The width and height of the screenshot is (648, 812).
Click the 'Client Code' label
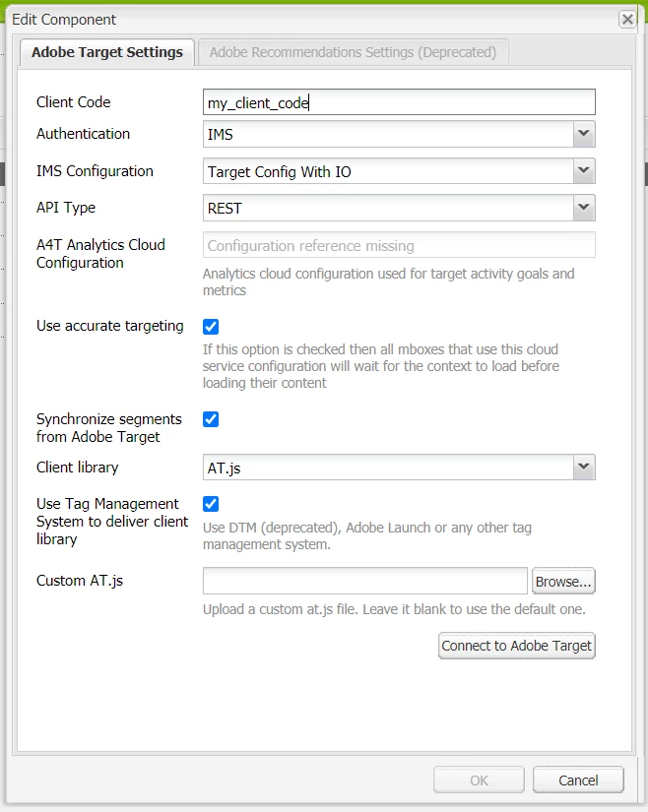coord(74,102)
